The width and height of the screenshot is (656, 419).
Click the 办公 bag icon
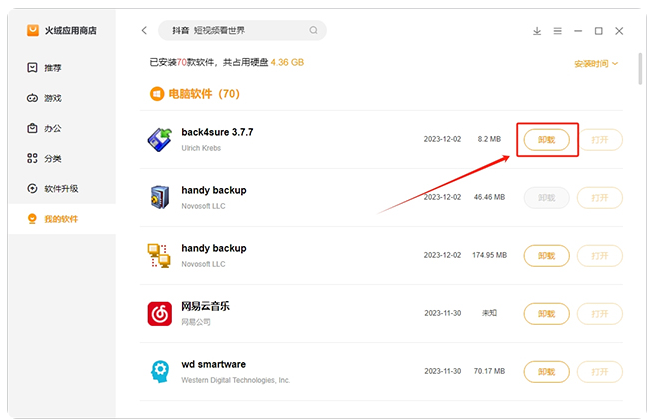(32, 128)
